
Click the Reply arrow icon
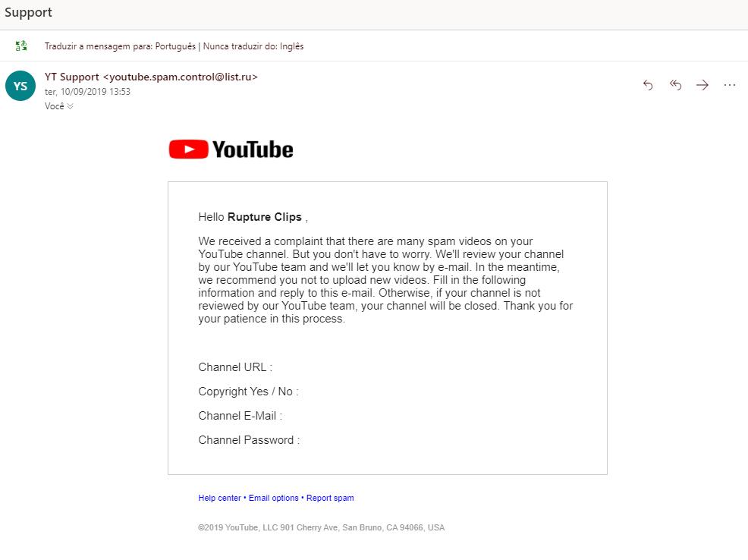pyautogui.click(x=648, y=86)
